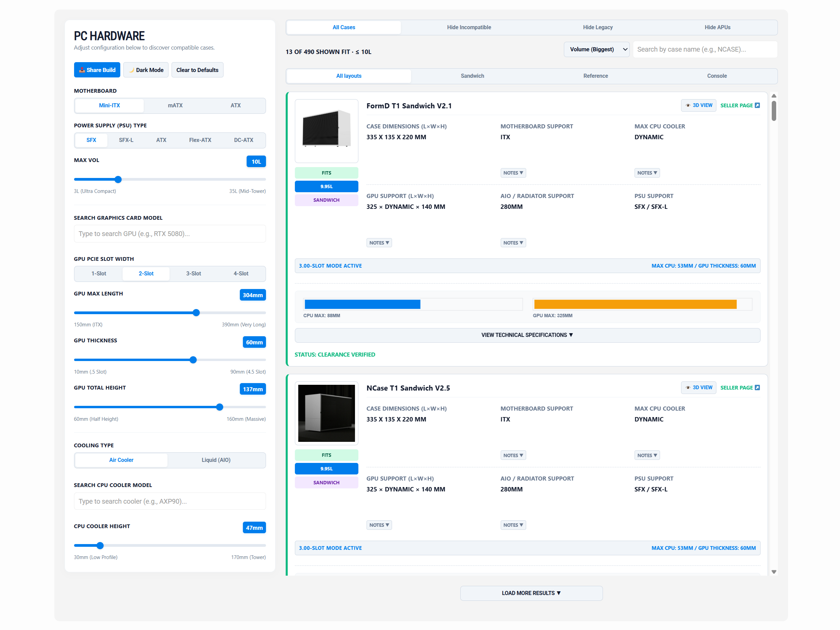
Task: Click Load More Results button
Action: click(531, 593)
